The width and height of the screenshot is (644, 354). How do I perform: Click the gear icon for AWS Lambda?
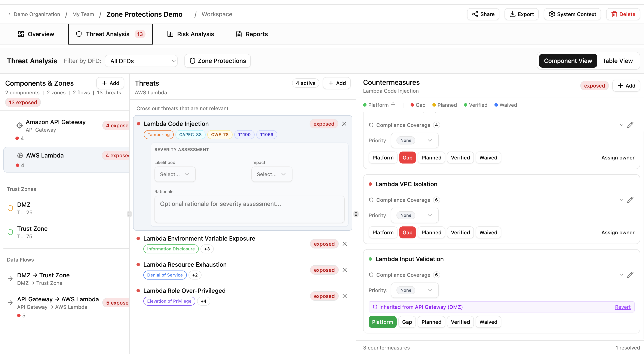pos(20,156)
